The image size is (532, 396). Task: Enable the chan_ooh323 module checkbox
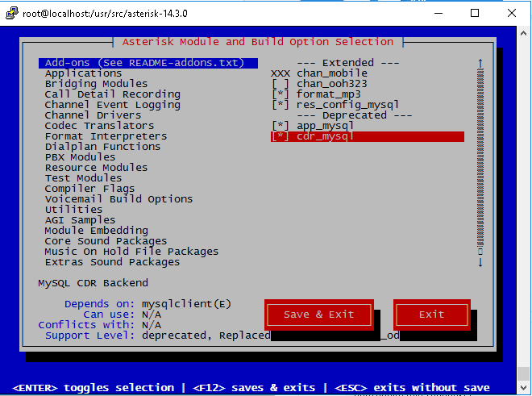(281, 84)
